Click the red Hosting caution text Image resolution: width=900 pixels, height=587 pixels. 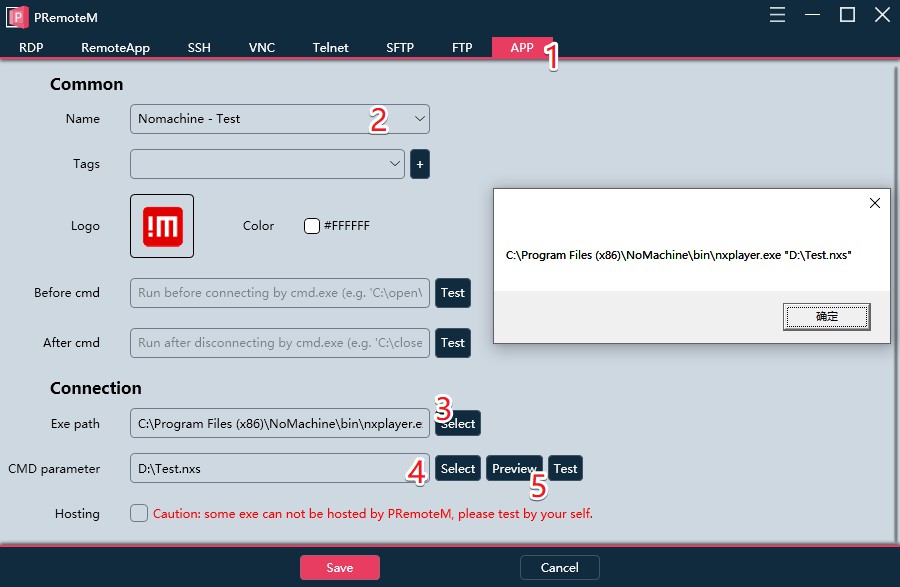(373, 514)
